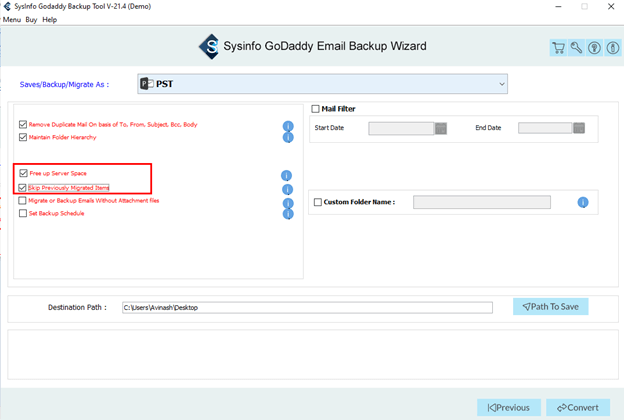Enable Custom Folder Name checkbox
The image size is (624, 420).
click(x=318, y=202)
